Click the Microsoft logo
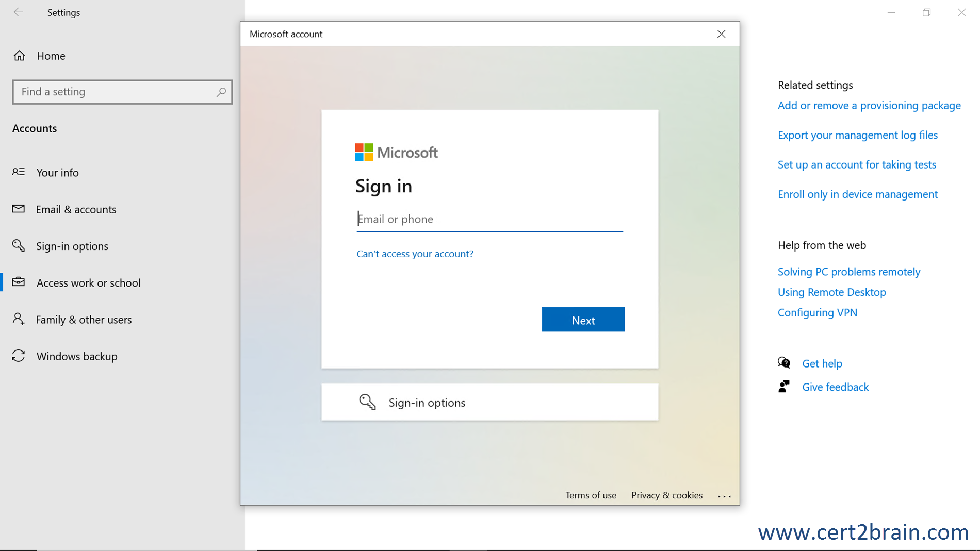980x551 pixels. (396, 153)
